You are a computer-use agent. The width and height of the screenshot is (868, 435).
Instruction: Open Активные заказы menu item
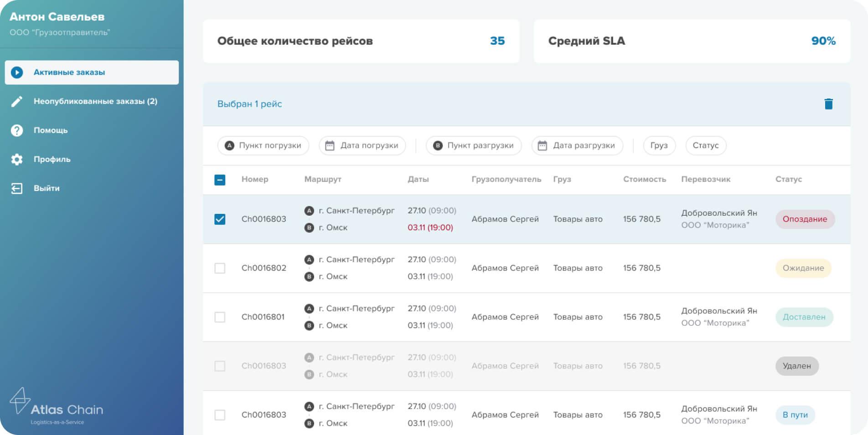69,72
